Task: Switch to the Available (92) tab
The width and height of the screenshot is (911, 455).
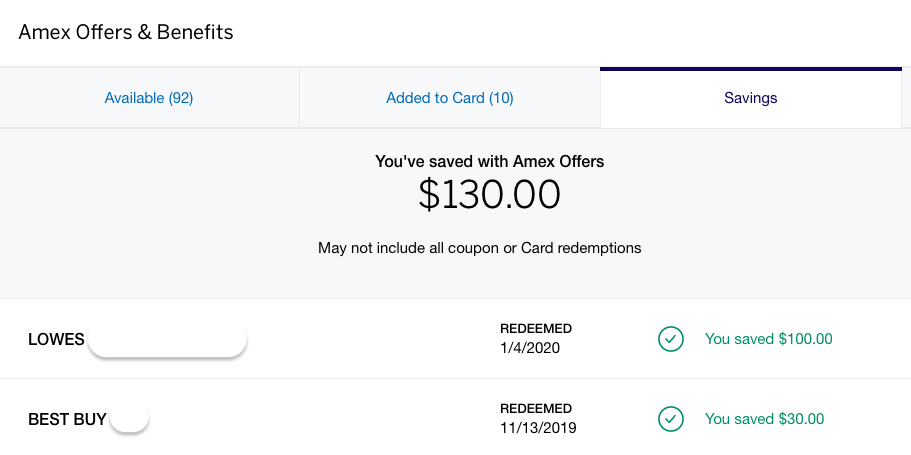Action: click(x=149, y=98)
